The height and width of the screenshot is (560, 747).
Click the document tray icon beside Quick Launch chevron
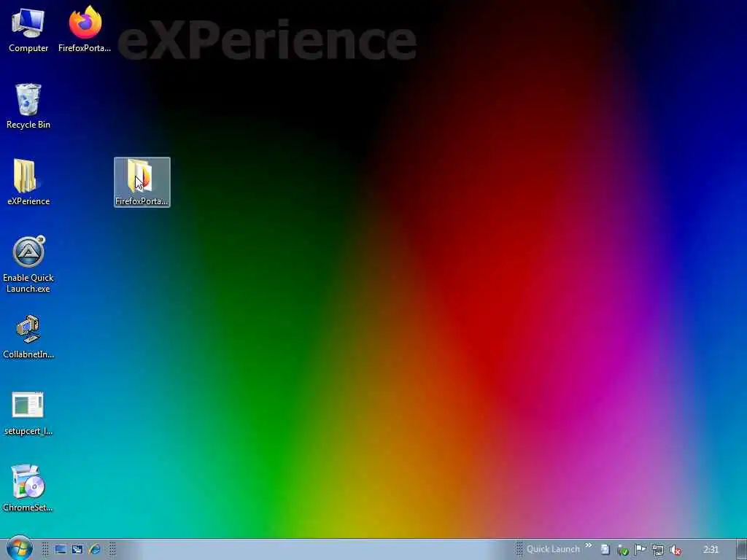(x=605, y=550)
